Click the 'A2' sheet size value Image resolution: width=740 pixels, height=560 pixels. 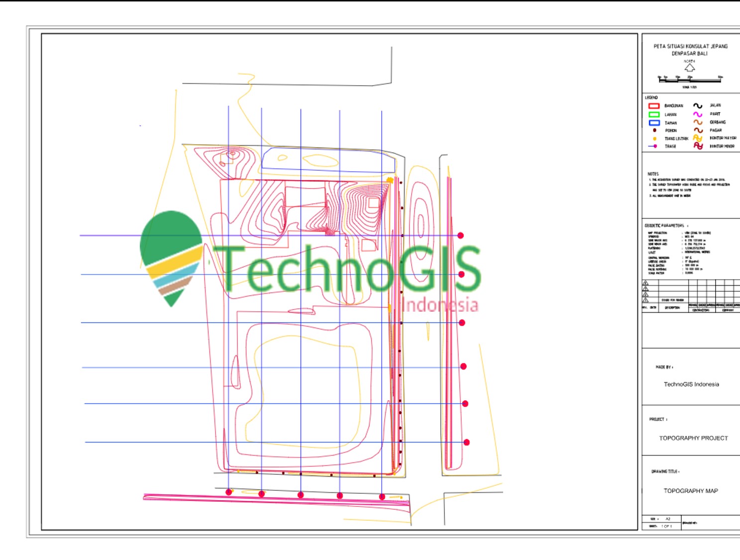[x=668, y=519]
